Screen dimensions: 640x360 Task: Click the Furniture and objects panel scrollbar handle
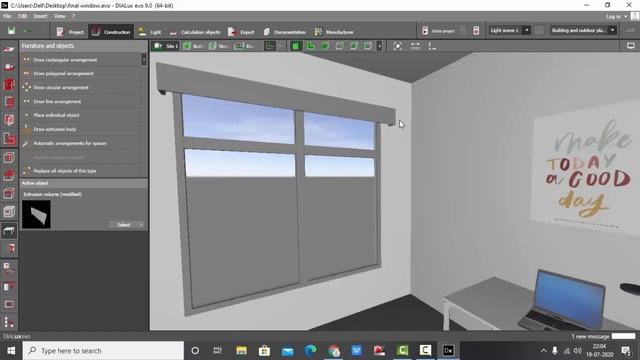[144, 60]
